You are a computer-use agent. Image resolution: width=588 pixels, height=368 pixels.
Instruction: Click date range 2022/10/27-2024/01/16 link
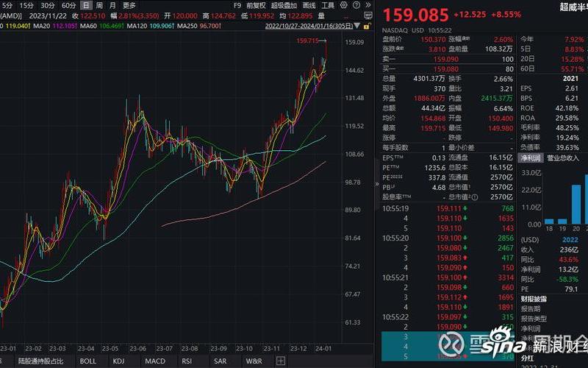pyautogui.click(x=309, y=26)
